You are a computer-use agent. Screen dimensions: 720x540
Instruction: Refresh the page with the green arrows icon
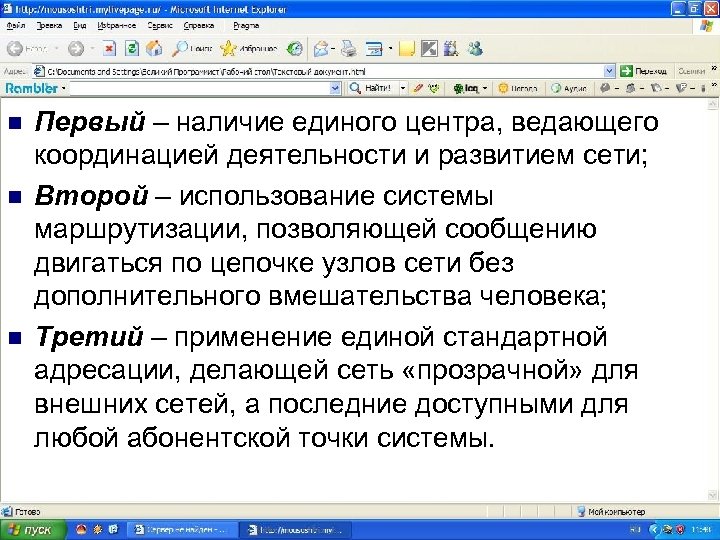tap(132, 48)
